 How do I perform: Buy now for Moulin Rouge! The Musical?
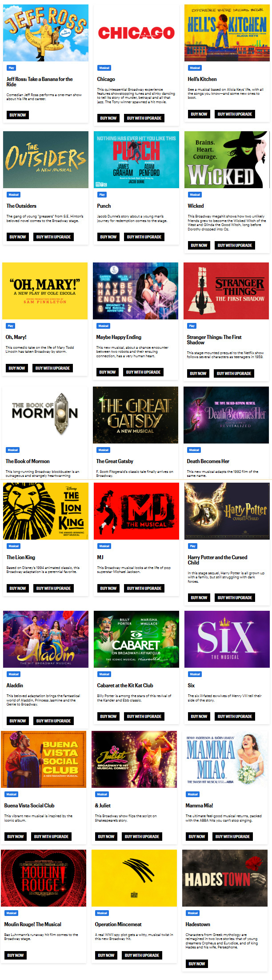click(x=16, y=956)
